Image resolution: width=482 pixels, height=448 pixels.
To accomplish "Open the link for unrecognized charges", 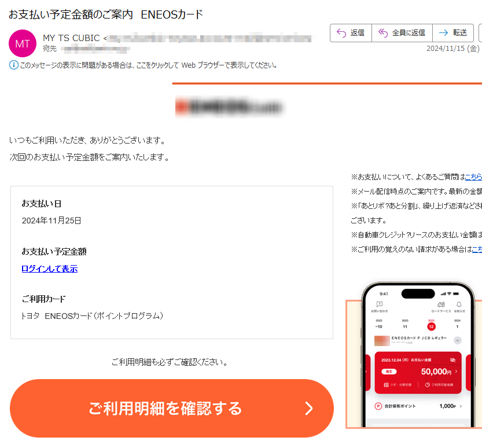I will tap(477, 249).
